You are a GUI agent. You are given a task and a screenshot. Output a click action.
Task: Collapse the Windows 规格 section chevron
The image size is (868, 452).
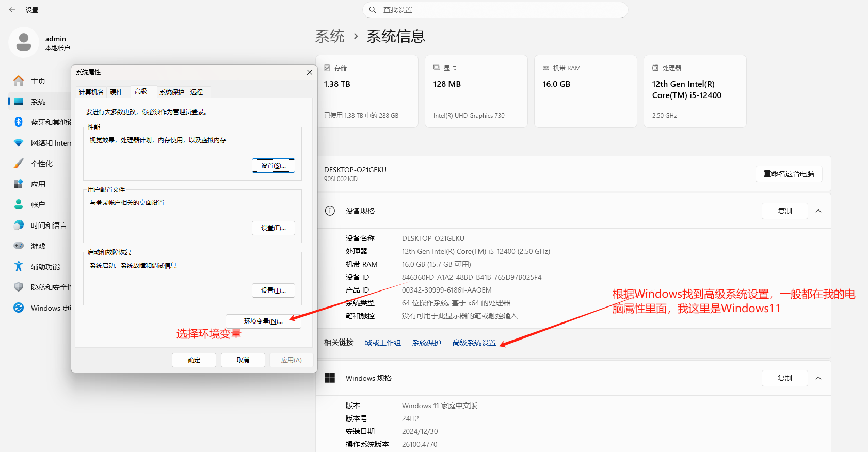[x=818, y=378]
